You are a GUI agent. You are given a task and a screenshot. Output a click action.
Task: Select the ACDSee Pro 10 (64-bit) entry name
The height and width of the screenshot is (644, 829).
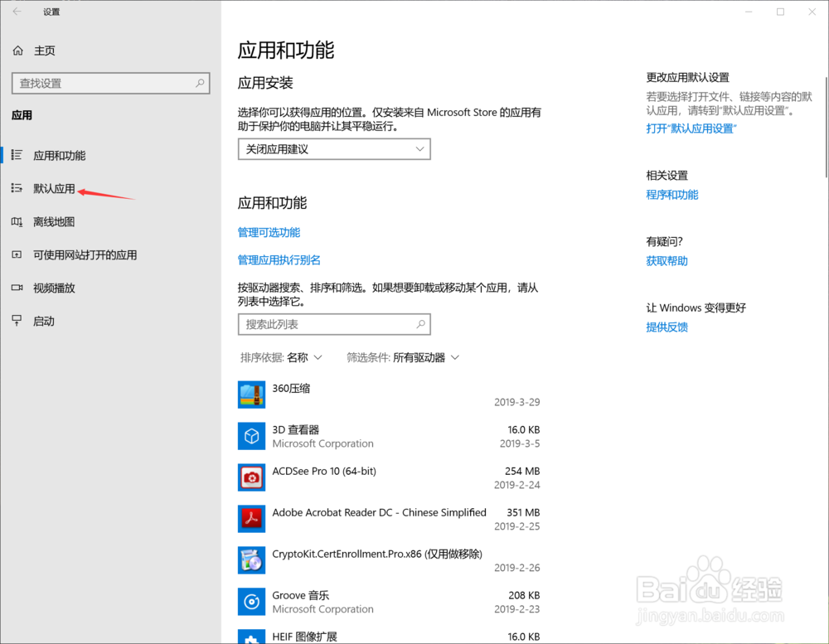click(x=324, y=471)
